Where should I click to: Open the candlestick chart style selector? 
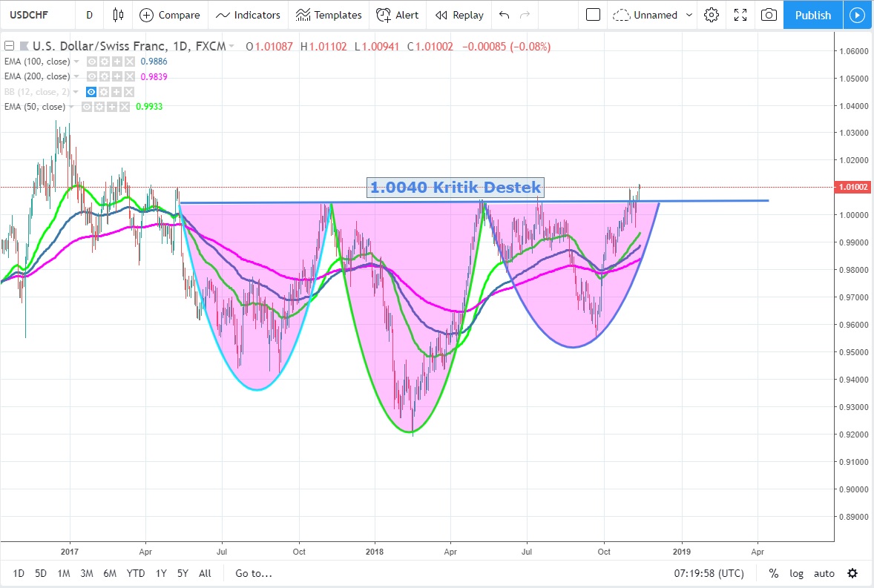coord(118,15)
